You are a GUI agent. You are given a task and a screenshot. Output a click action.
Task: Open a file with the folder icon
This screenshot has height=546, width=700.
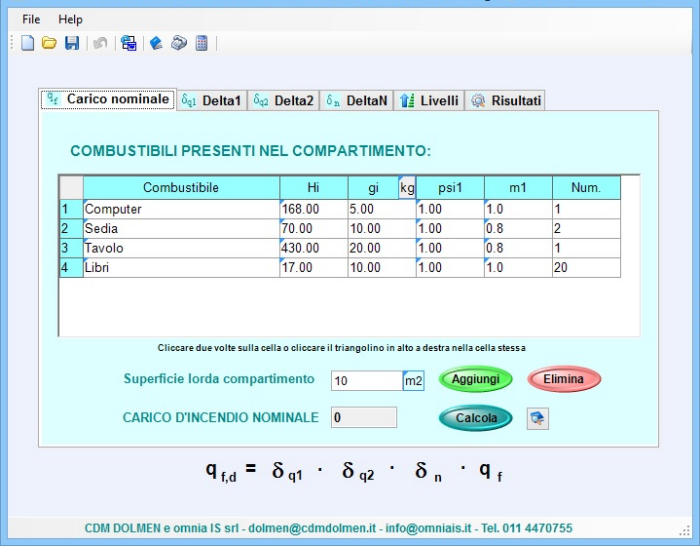[x=49, y=43]
